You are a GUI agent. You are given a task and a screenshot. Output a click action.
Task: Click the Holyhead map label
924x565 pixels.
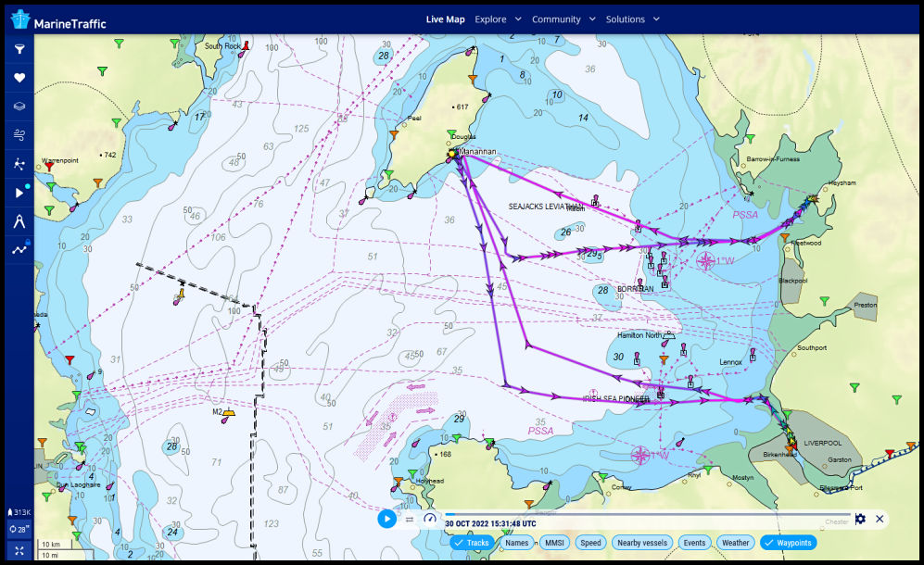point(430,481)
